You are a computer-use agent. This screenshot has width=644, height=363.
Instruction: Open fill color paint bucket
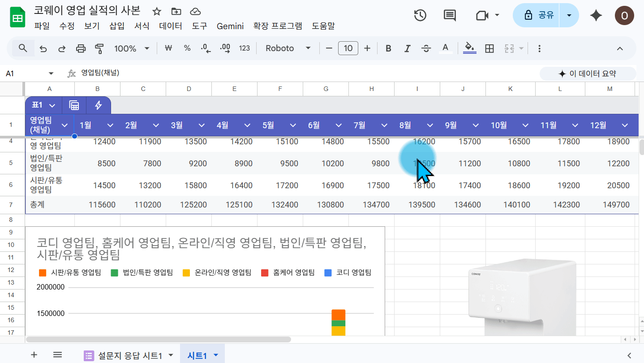(x=470, y=48)
